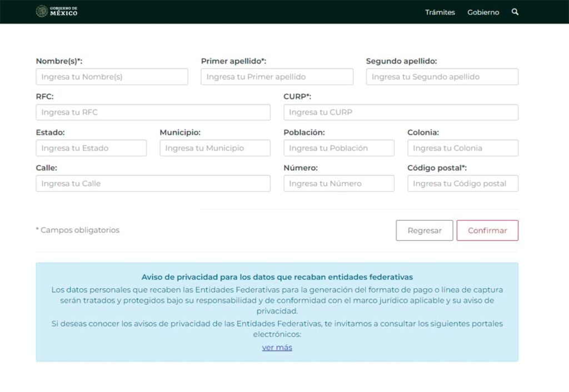This screenshot has height=392, width=569.
Task: Focus the Primer apellido field
Action: [x=277, y=77]
